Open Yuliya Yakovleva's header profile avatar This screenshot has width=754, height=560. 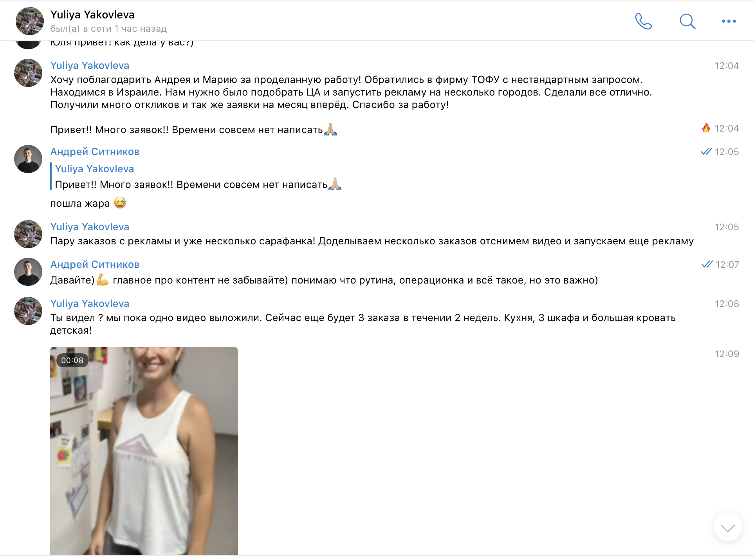[30, 21]
